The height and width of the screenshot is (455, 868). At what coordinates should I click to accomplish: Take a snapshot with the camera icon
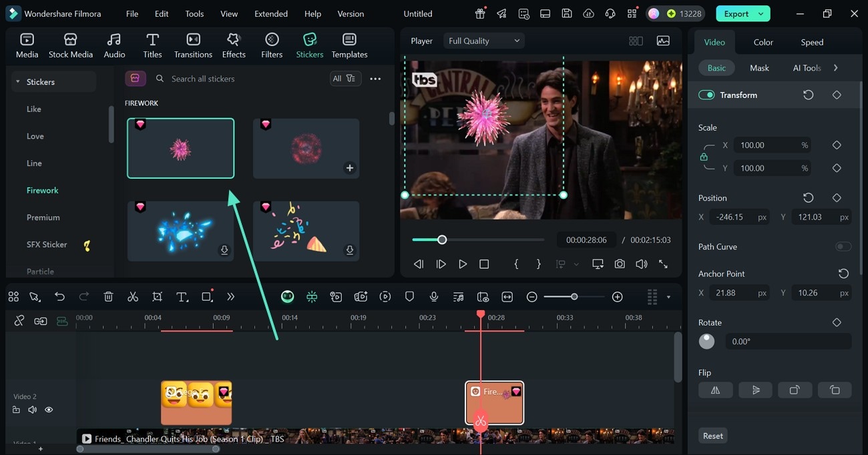click(x=620, y=264)
